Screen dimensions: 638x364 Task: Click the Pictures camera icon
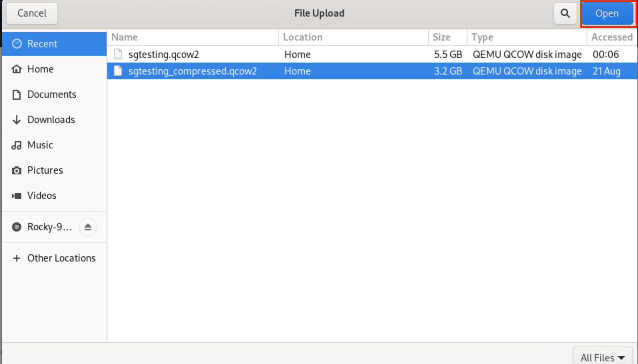point(16,170)
